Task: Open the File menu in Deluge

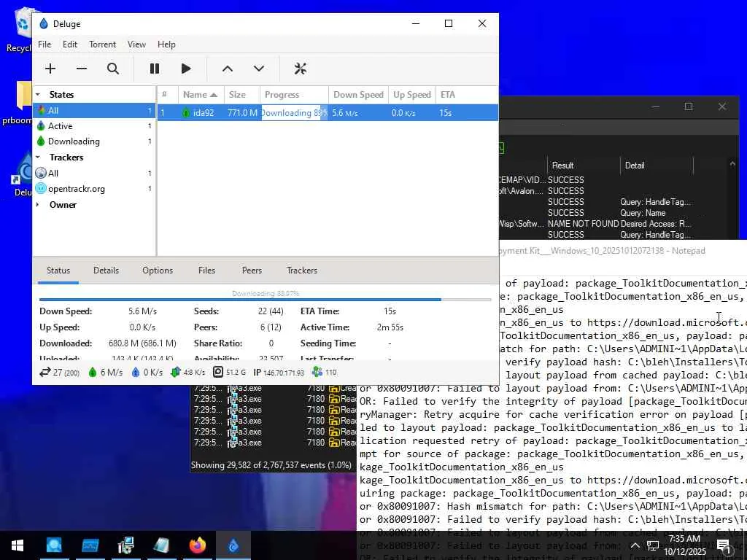Action: point(44,44)
